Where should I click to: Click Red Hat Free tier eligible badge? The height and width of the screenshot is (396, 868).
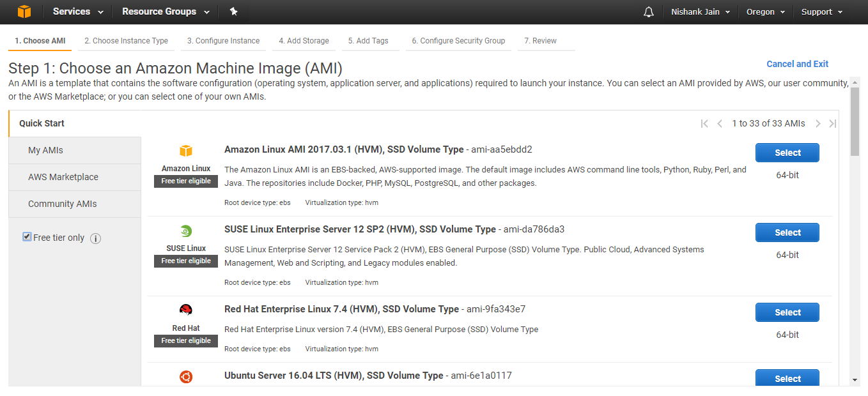[x=186, y=340]
